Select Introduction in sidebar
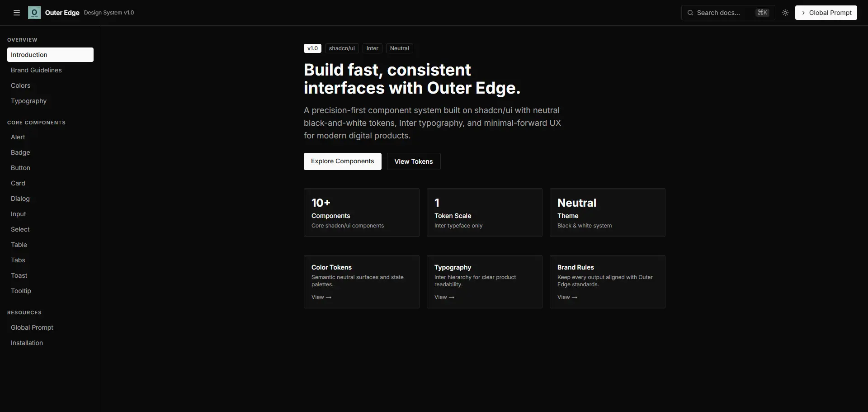Image resolution: width=868 pixels, height=412 pixels. 50,55
